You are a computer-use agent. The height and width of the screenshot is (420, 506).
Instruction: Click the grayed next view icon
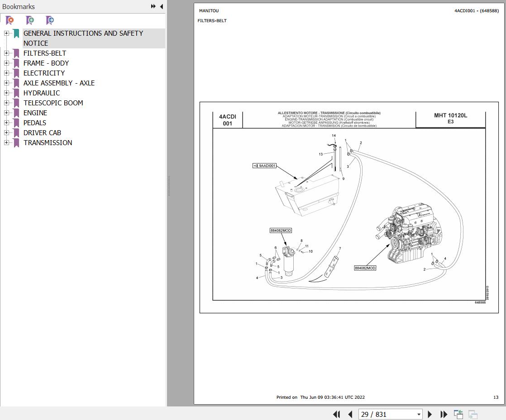(473, 414)
